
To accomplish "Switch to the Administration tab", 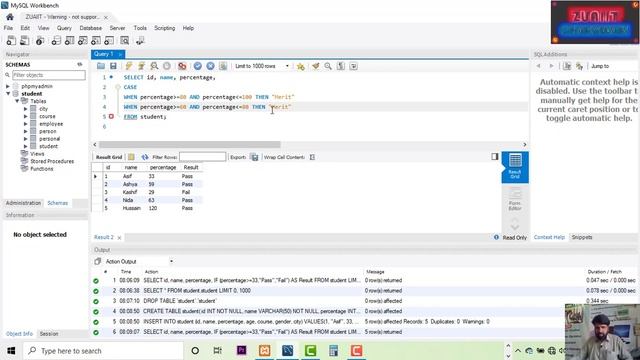I will pos(23,203).
